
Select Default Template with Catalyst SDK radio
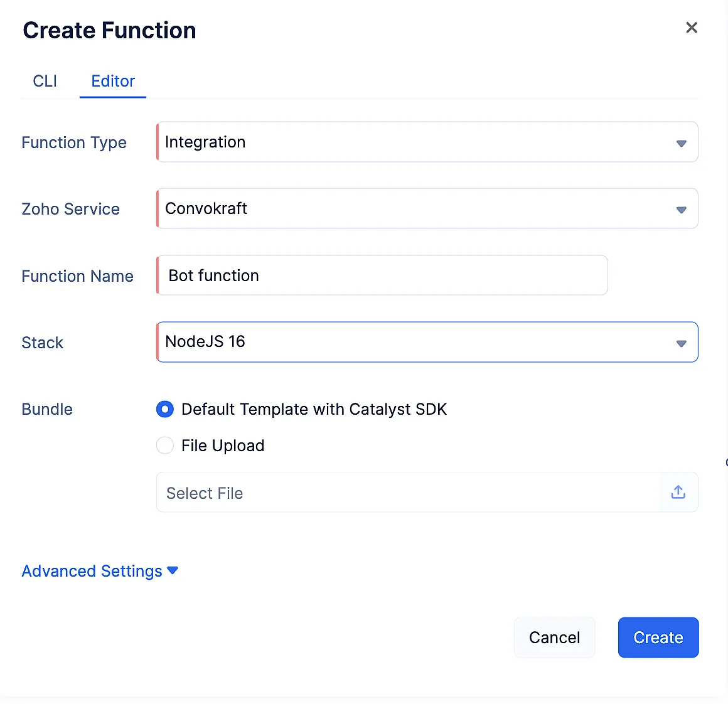tap(165, 409)
